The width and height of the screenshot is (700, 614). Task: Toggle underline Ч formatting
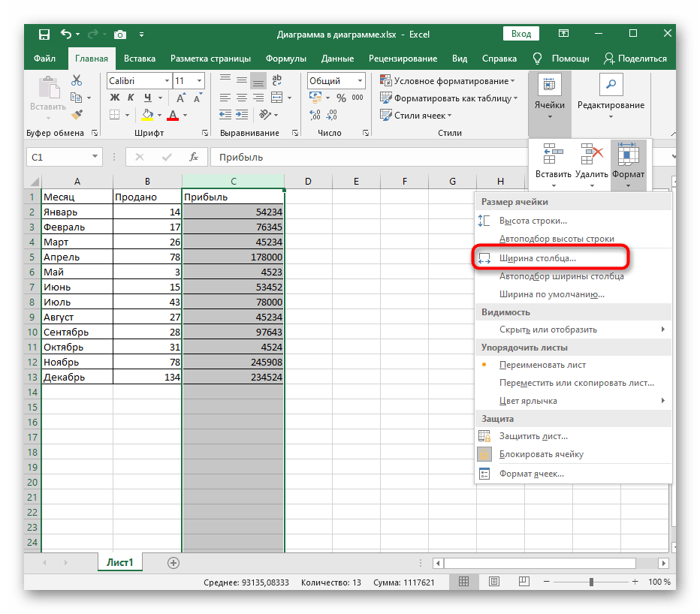coord(148,98)
